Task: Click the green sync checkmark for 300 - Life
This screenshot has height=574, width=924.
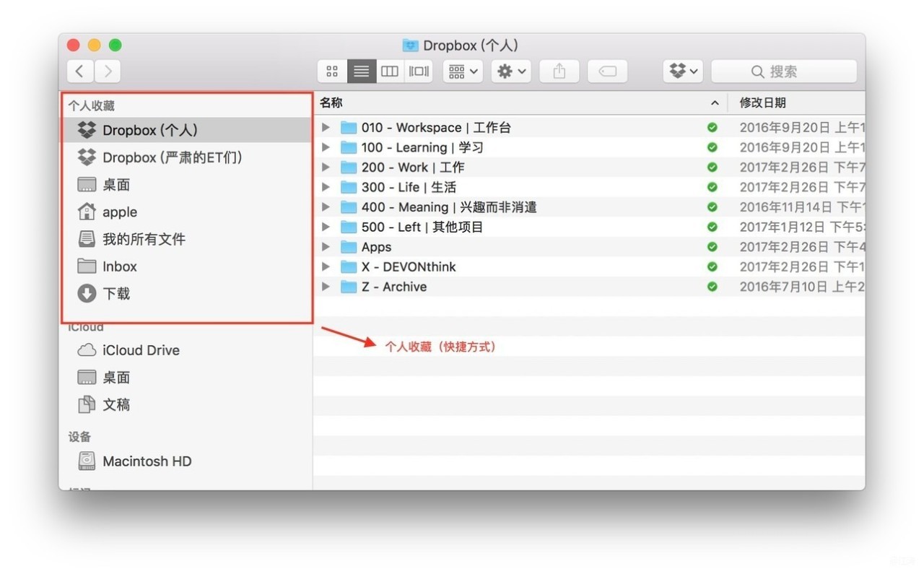Action: pos(712,187)
